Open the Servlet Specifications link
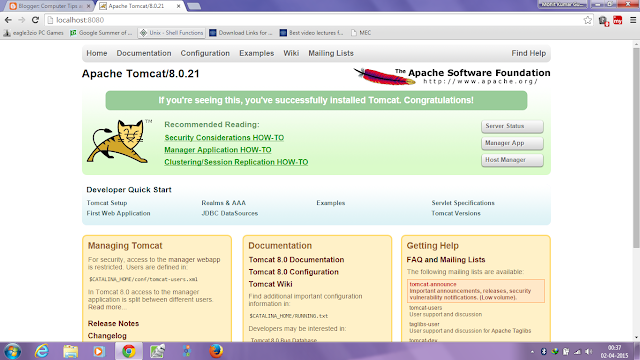The image size is (640, 360). 463,203
